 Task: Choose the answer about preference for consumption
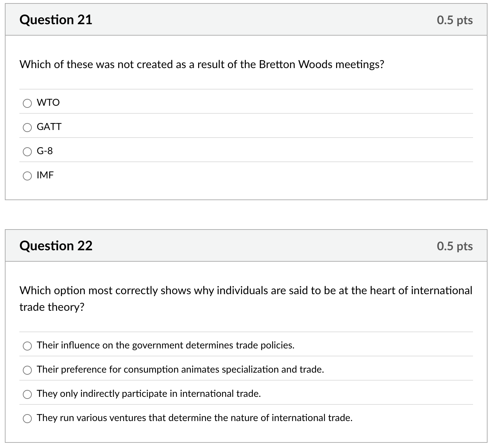(x=180, y=369)
